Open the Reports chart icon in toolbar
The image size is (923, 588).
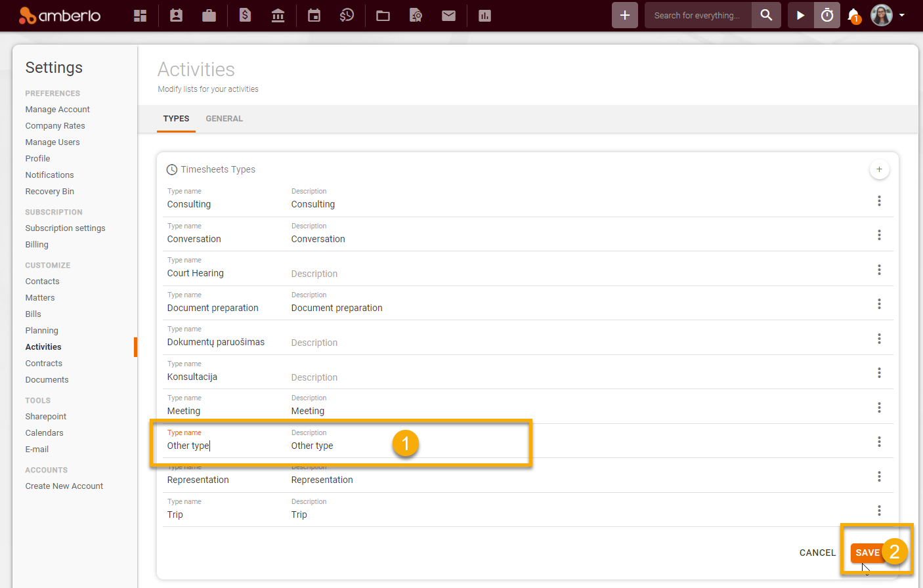484,15
